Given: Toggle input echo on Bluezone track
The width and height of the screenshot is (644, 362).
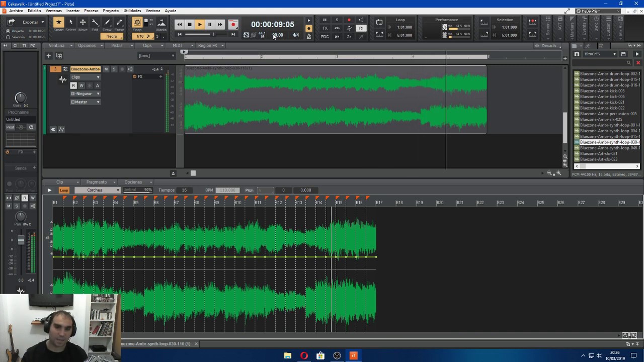Looking at the screenshot, I should pos(130,69).
